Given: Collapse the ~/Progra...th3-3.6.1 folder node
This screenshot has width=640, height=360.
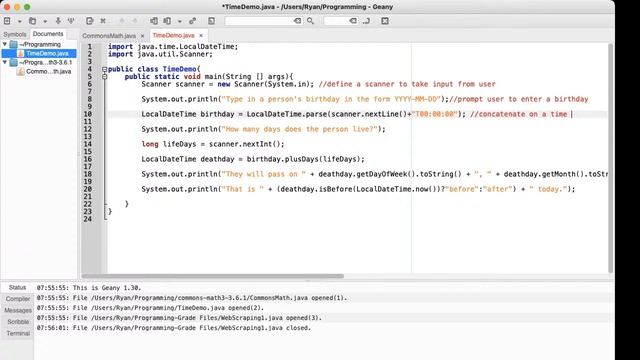Looking at the screenshot, I should click(5, 62).
